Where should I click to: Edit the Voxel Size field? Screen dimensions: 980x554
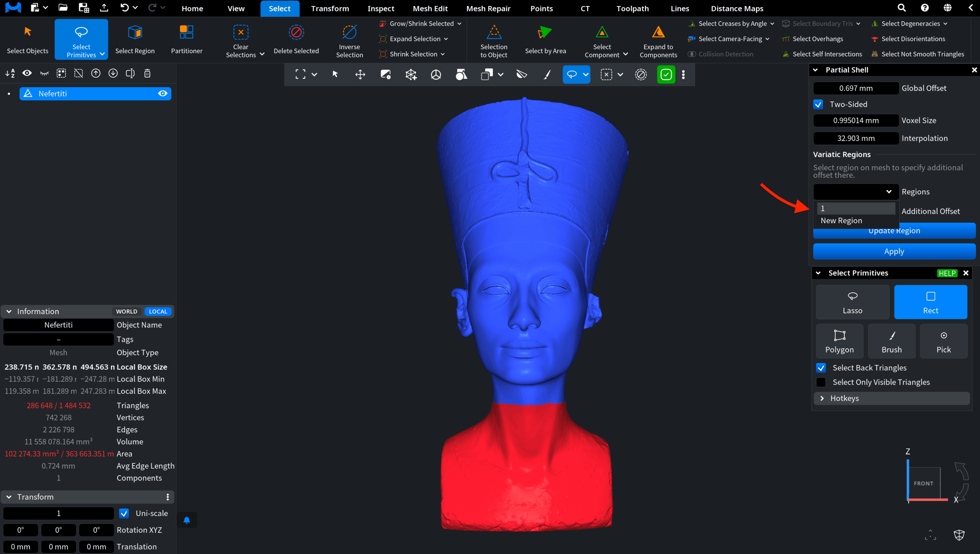tap(856, 121)
